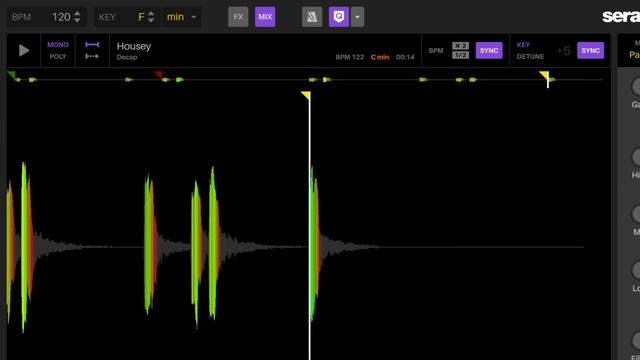
Task: Click the yellow playhead flag in overview strip
Action: pos(544,75)
